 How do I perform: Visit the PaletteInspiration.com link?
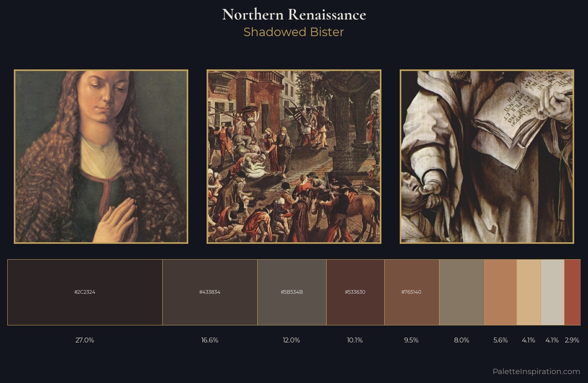[x=536, y=371]
